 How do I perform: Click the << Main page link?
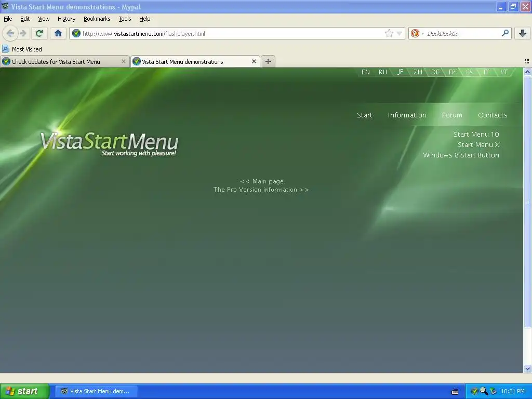262,181
